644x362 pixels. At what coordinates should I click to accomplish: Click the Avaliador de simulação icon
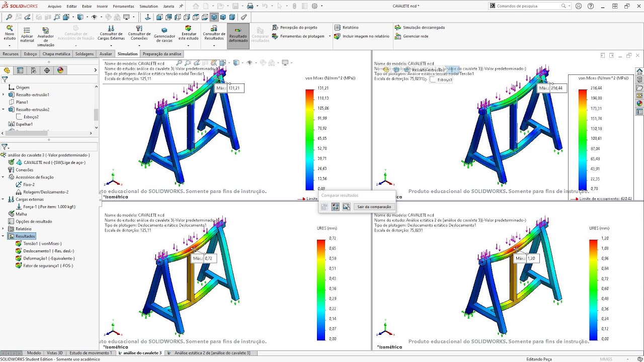pyautogui.click(x=45, y=37)
